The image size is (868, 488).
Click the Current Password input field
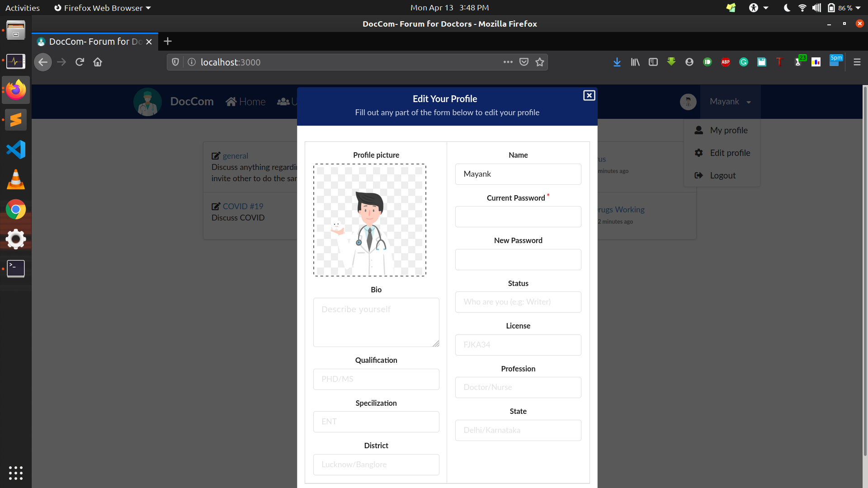pyautogui.click(x=518, y=216)
